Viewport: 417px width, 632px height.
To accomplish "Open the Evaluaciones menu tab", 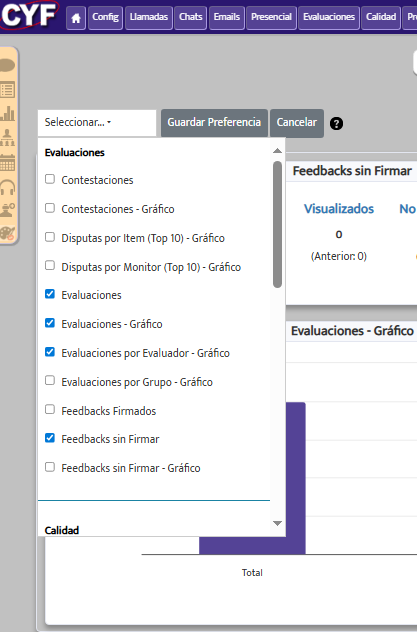I will point(329,18).
